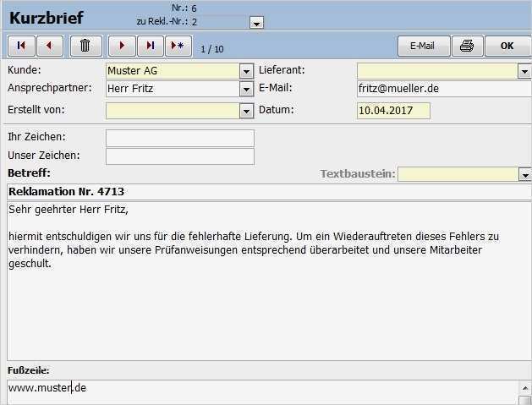Expand the Ansprechpartner dropdown arrow
The image size is (532, 405).
[x=246, y=90]
